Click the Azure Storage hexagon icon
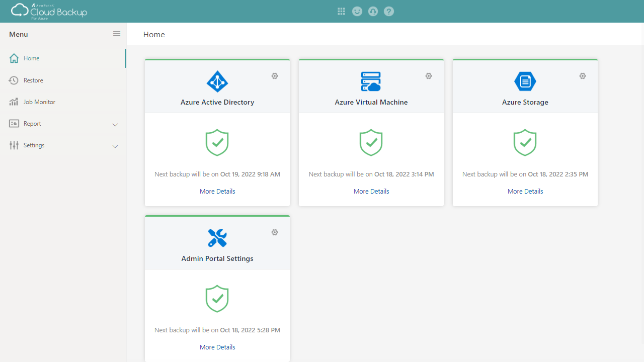 coord(525,81)
